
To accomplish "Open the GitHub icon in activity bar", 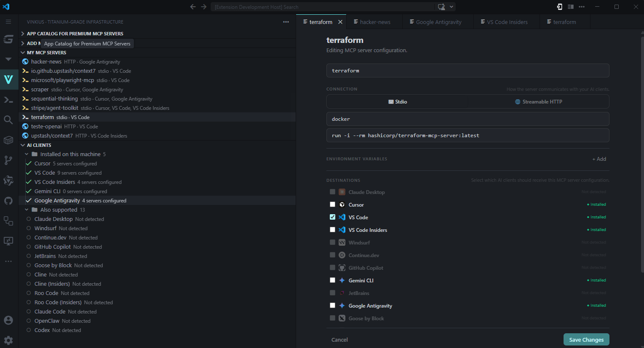I will coord(8,201).
